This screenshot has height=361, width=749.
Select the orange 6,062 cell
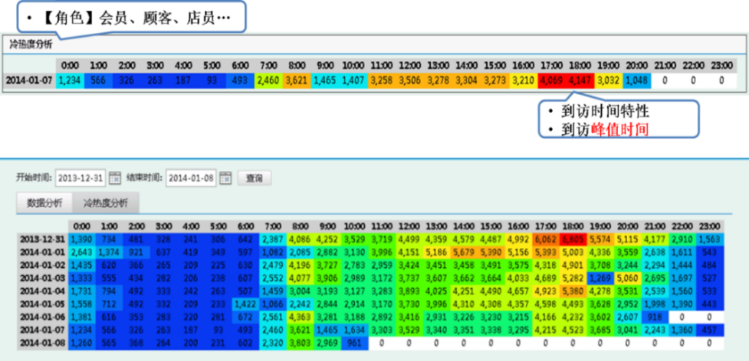[546, 239]
